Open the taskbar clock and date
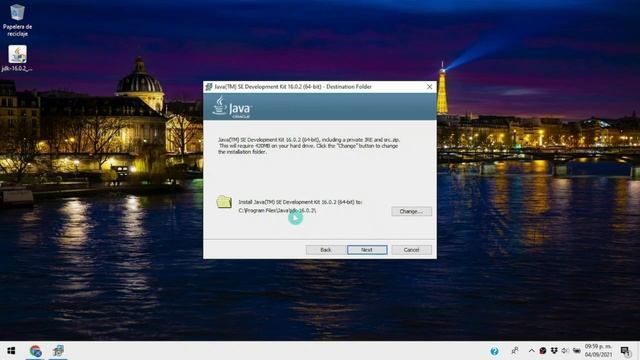Viewport: 640px width, 360px height. coord(598,351)
